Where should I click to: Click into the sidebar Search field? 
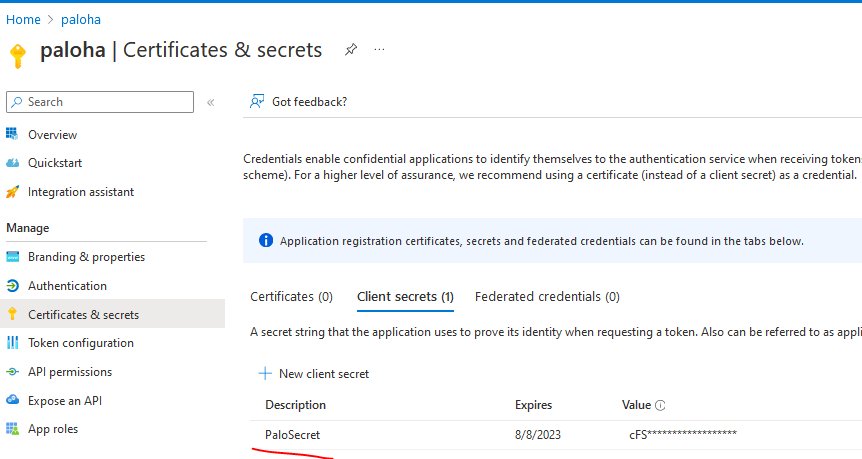tap(100, 102)
